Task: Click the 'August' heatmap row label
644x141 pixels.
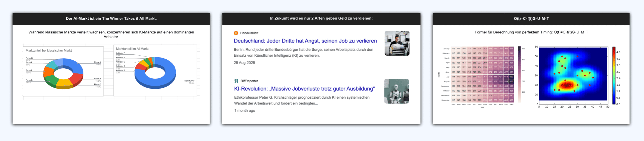Action: 447,81
